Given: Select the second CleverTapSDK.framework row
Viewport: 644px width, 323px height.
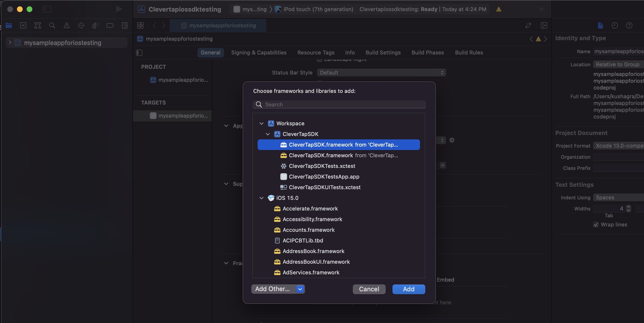Looking at the screenshot, I should point(339,156).
